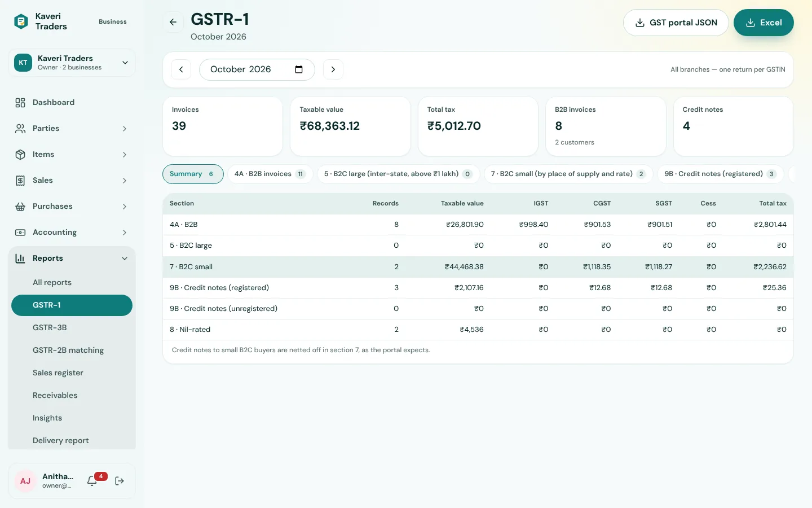The width and height of the screenshot is (812, 508).
Task: Open the Dashboard page
Action: (72, 103)
